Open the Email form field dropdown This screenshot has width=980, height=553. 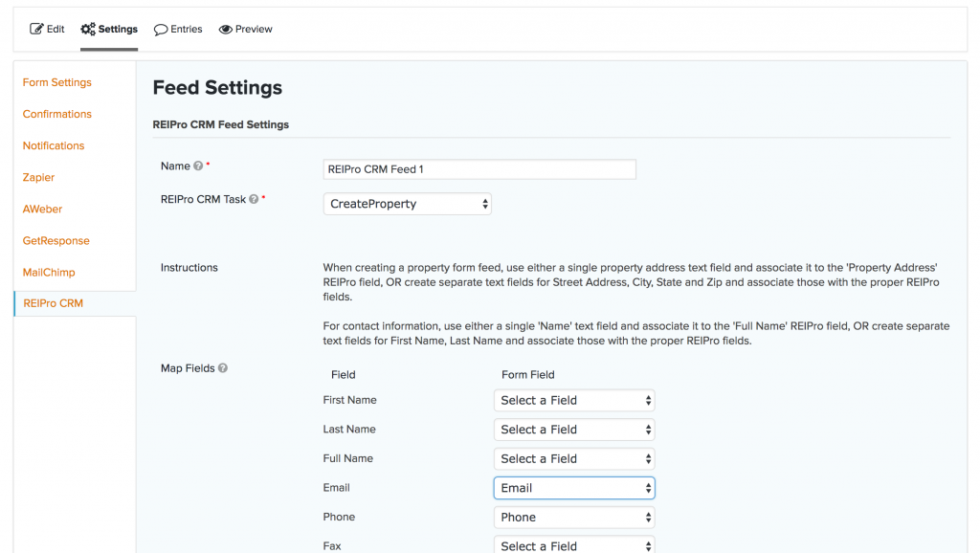pos(574,488)
